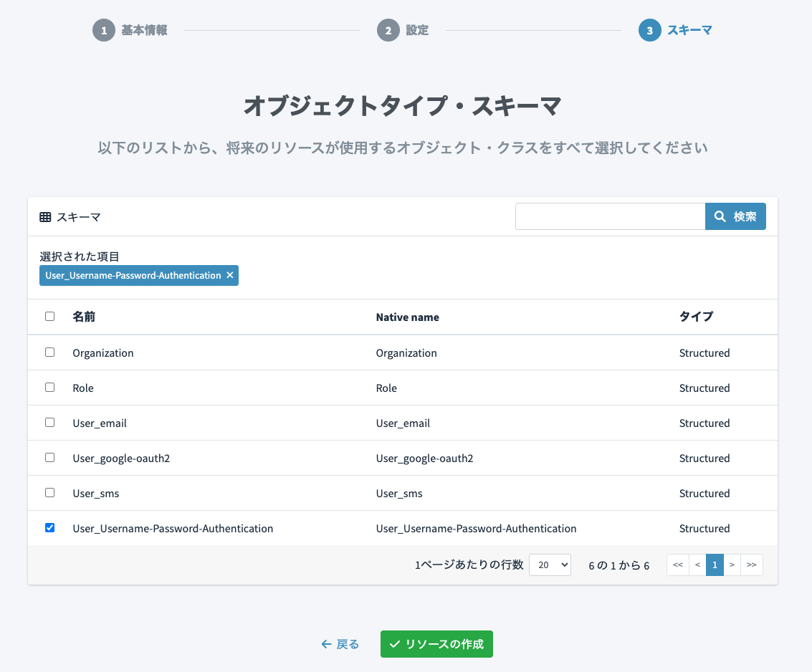
Task: Go to the previous page with <
Action: (x=697, y=565)
